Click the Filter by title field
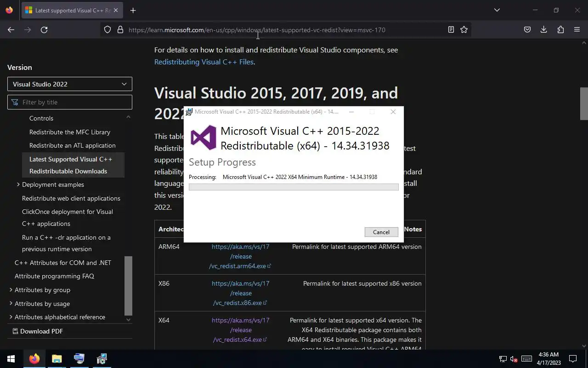Image resolution: width=588 pixels, height=368 pixels. coord(70,102)
